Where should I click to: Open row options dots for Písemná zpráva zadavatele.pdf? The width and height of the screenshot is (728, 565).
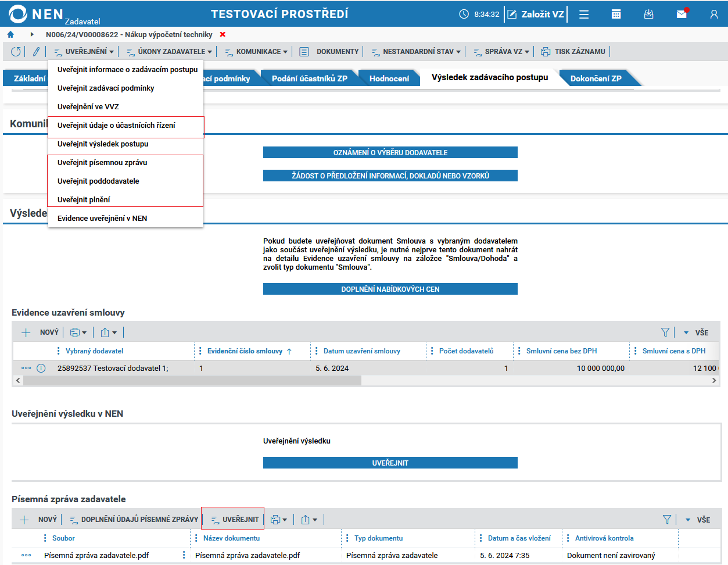coord(26,555)
